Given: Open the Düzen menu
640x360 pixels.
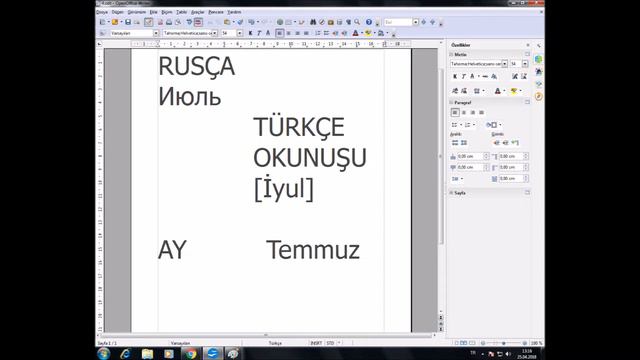Looking at the screenshot, I should coord(118,12).
